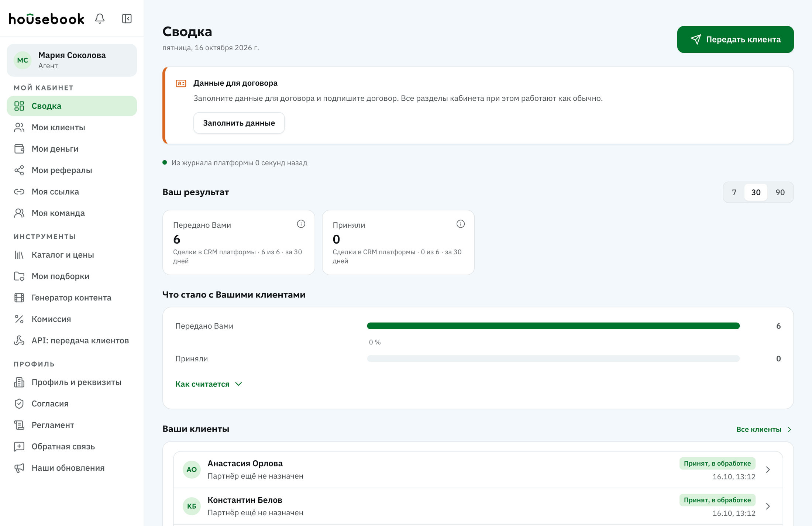Viewport: 812px width, 526px height.
Task: Collapse the sidebar panel icon
Action: pos(127,18)
